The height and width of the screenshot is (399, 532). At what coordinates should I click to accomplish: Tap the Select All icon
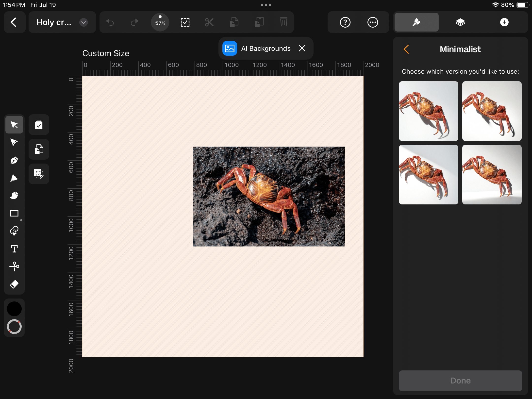[185, 22]
